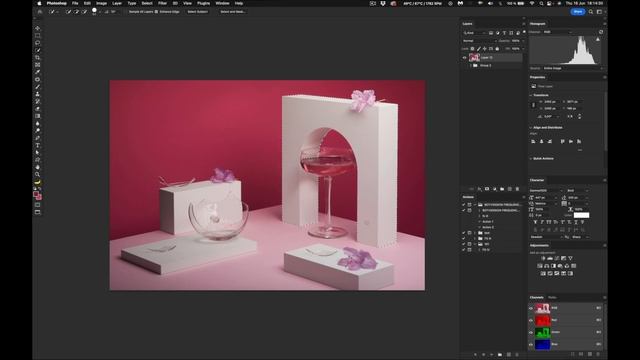This screenshot has height=360, width=640.
Task: Choose Subtract from selection mode icon
Action: pyautogui.click(x=84, y=12)
